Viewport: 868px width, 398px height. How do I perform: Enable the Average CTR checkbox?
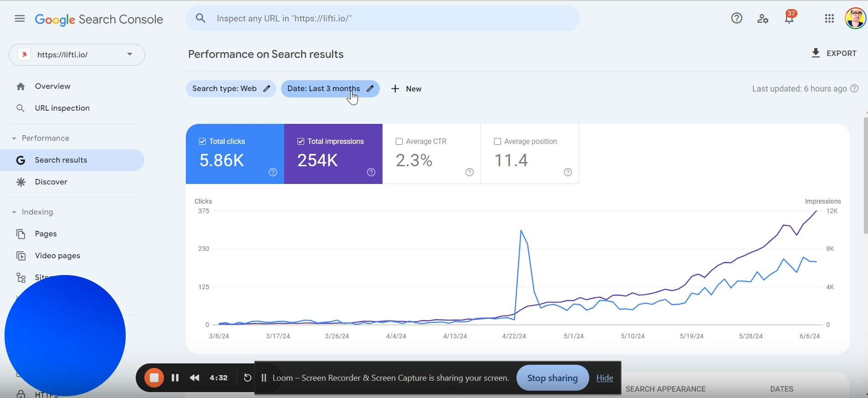[x=399, y=142]
